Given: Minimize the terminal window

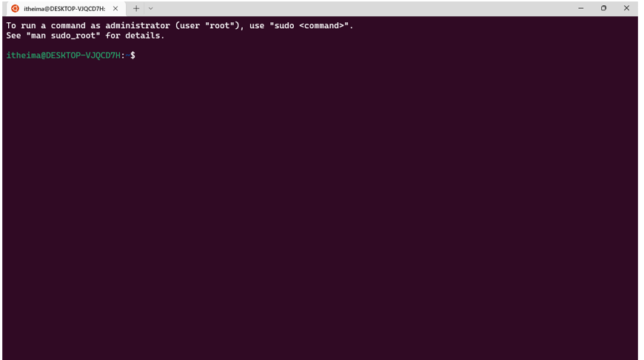Looking at the screenshot, I should click(x=581, y=8).
